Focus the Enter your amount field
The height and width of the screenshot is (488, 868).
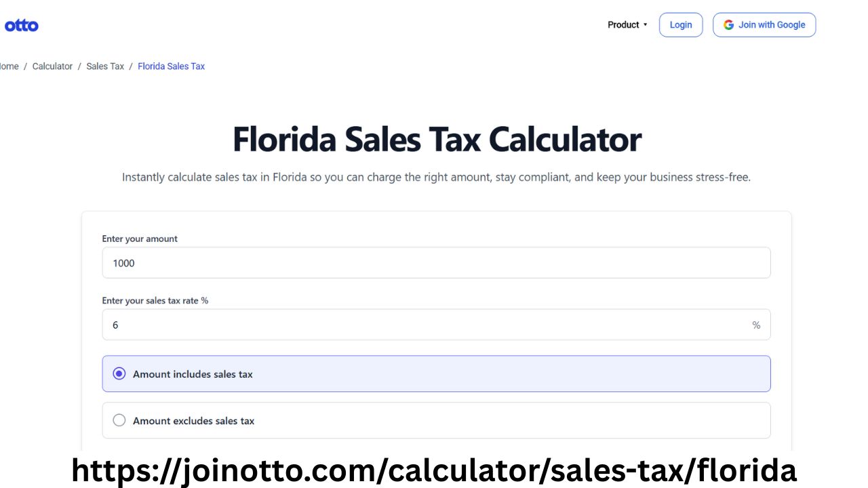436,263
